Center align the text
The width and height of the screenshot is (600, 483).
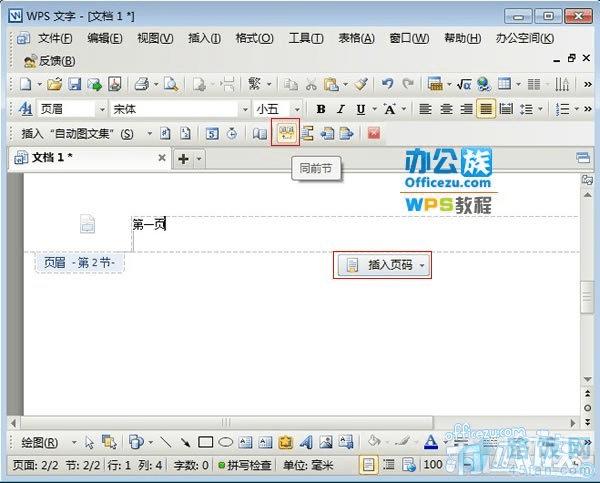point(446,109)
